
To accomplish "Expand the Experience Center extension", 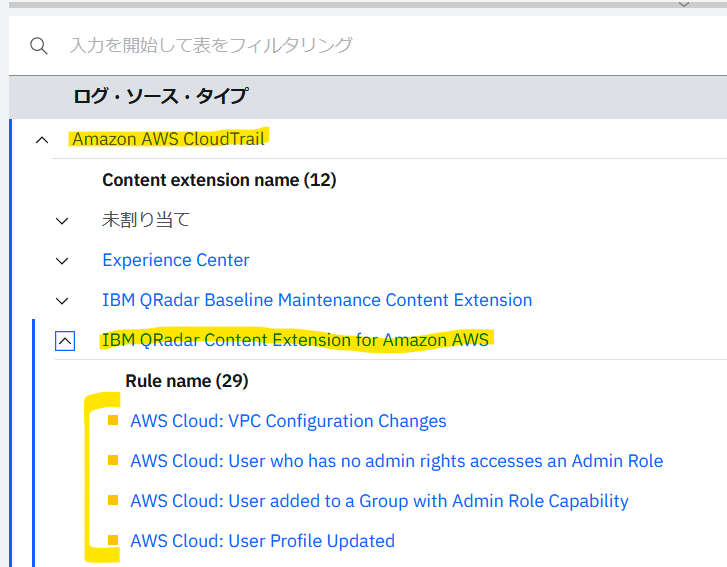I will pos(62,261).
